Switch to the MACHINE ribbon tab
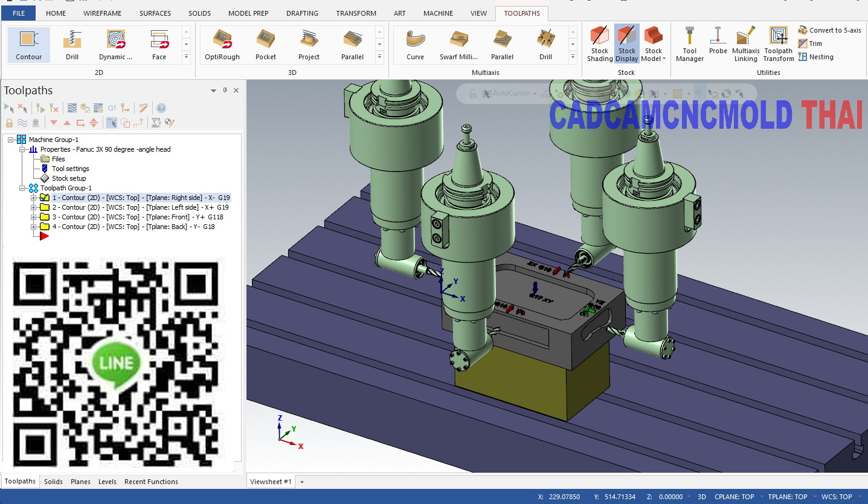Image resolution: width=868 pixels, height=504 pixels. 438,13
